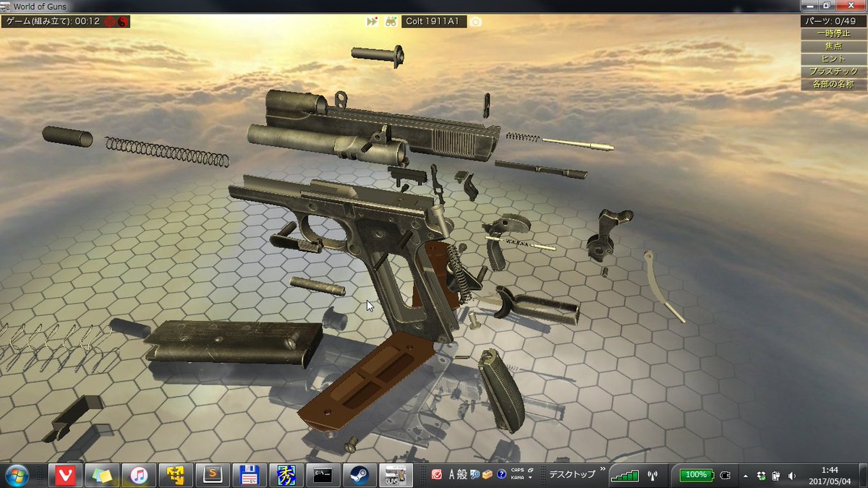Click the power plug tray icon

[x=726, y=475]
